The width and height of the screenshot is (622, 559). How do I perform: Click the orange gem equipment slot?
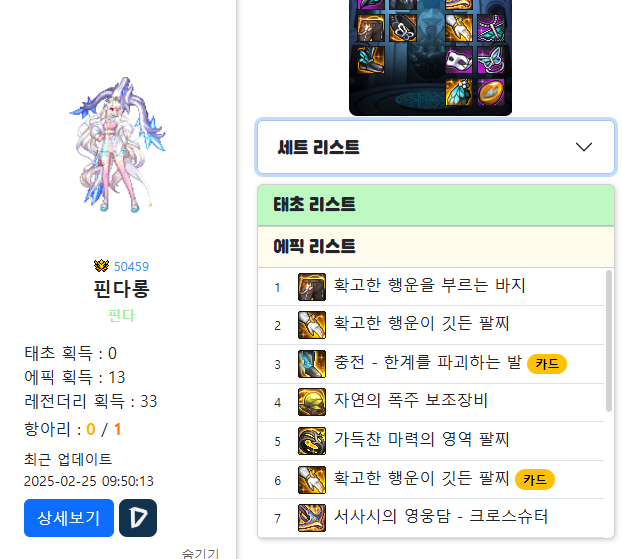tap(491, 92)
